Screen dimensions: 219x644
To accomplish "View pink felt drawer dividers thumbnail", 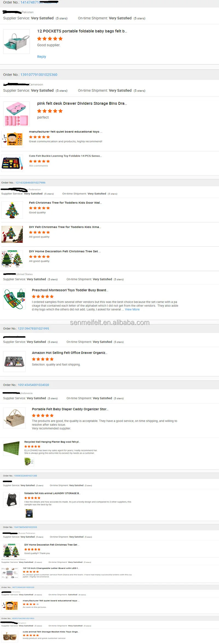I will (16, 114).
